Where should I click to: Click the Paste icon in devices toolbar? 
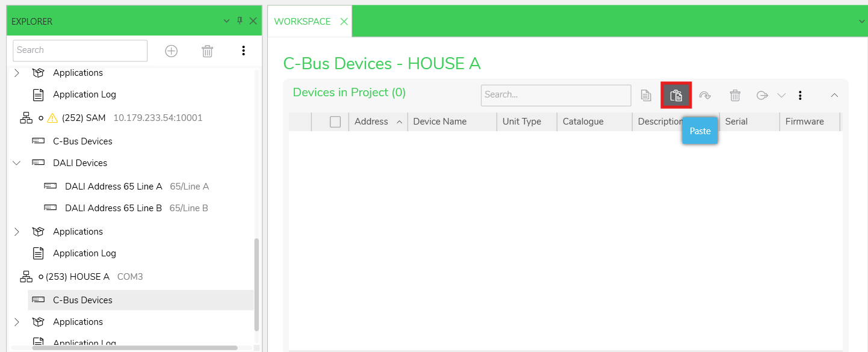click(676, 95)
